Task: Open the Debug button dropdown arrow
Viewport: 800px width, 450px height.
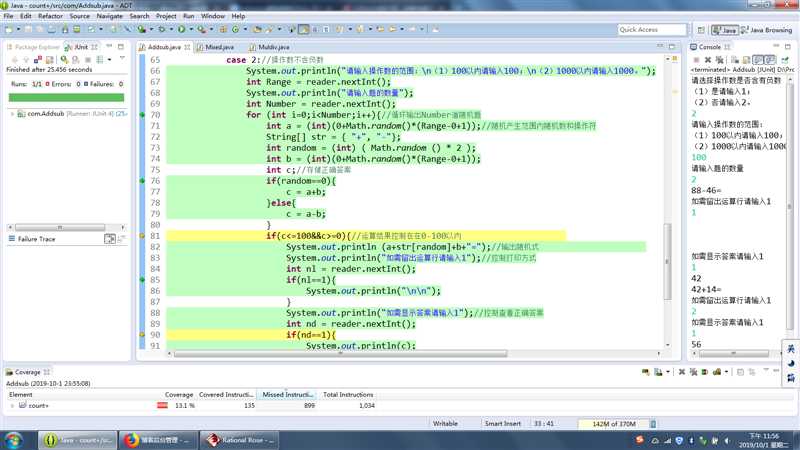Action: [x=171, y=30]
